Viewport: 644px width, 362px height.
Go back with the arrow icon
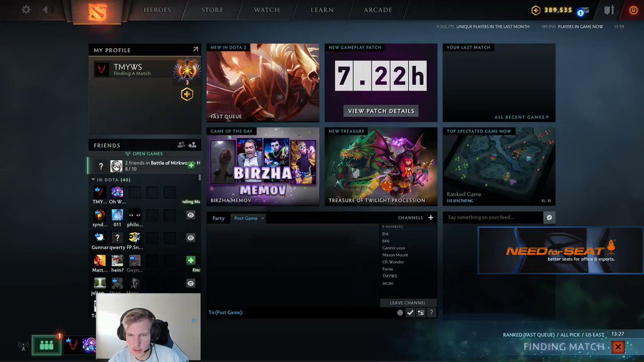tap(46, 10)
